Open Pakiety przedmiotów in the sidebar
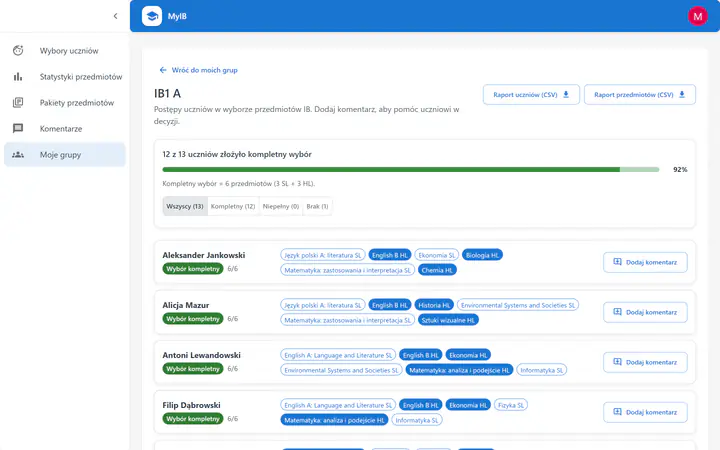This screenshot has width=720, height=450. 65,102
